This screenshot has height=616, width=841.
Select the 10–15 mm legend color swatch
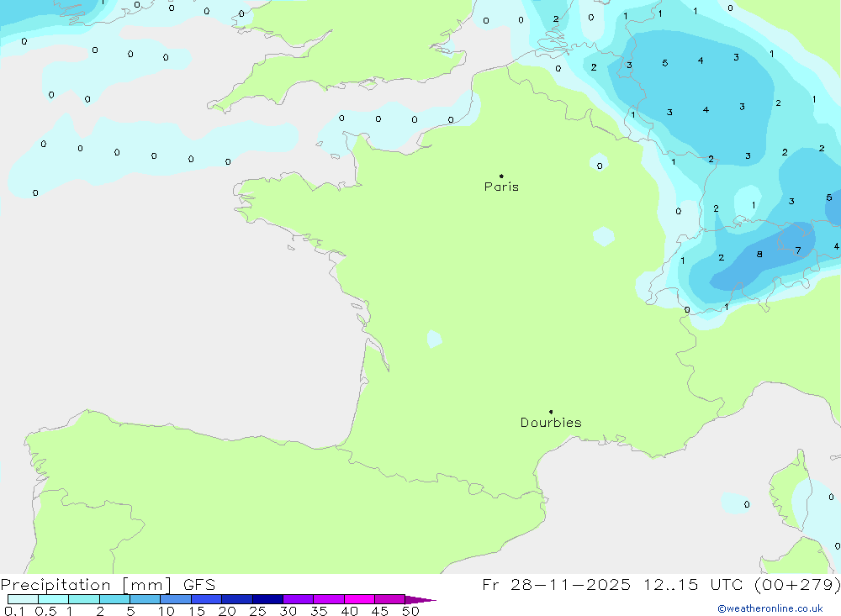(x=176, y=599)
